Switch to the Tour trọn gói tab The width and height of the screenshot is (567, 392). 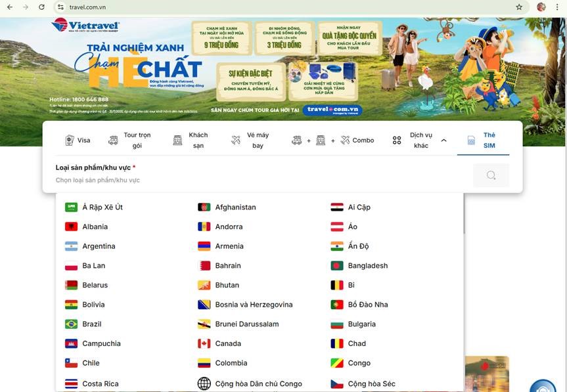[x=130, y=140]
